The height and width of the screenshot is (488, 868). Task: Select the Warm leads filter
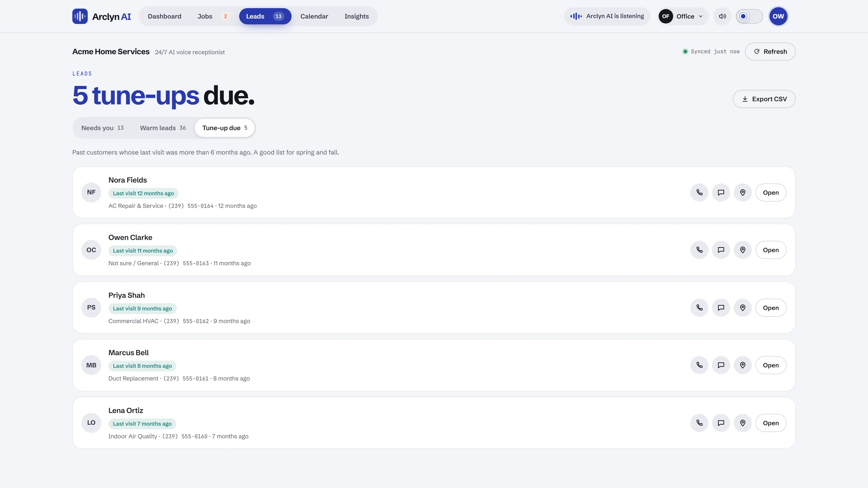tap(163, 128)
